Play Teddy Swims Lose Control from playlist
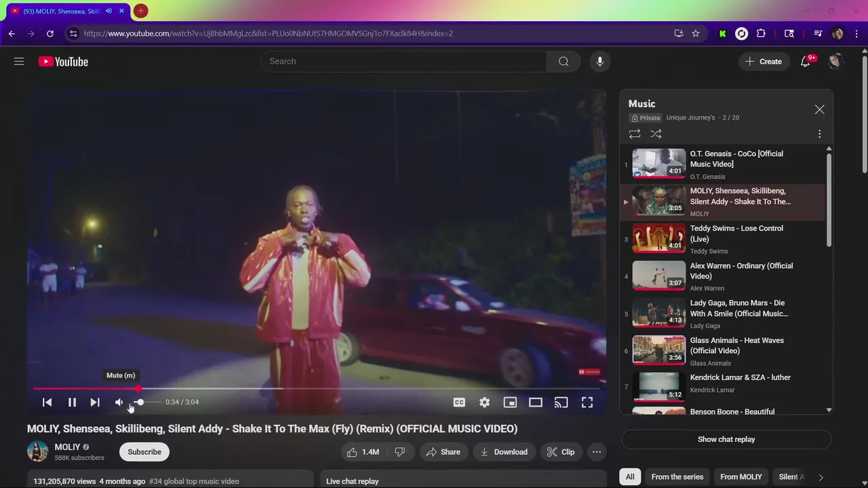 click(723, 239)
